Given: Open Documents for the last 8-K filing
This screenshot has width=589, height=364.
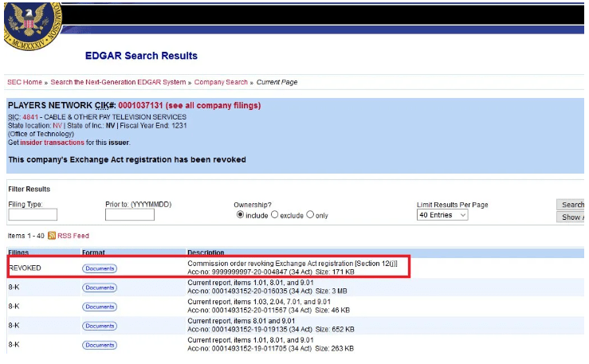Looking at the screenshot, I should click(99, 345).
